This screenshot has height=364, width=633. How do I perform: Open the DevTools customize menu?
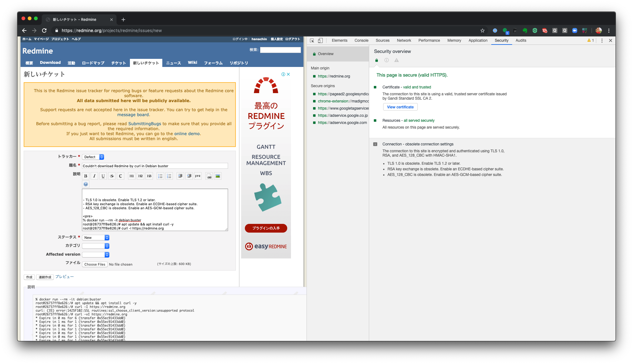pyautogui.click(x=602, y=40)
